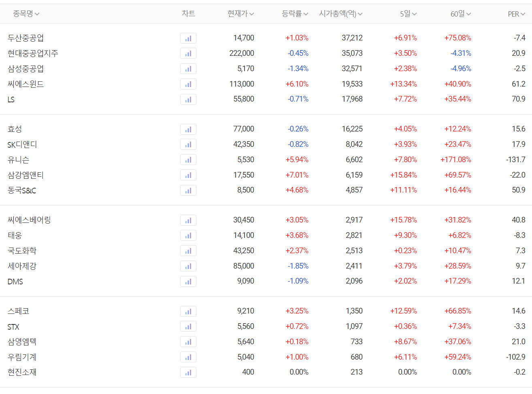Viewport: 532px width, 394px height.
Task: Sort by 등락률 column header
Action: tap(295, 14)
